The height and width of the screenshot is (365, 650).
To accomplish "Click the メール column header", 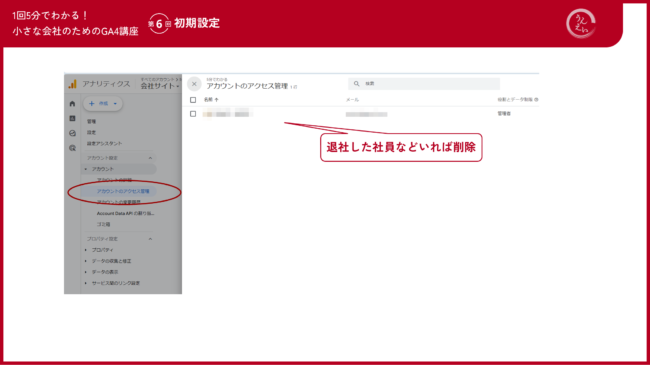I will 352,100.
